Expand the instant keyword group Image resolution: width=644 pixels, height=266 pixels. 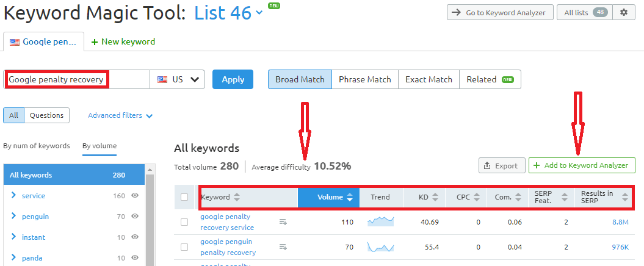pos(13,237)
